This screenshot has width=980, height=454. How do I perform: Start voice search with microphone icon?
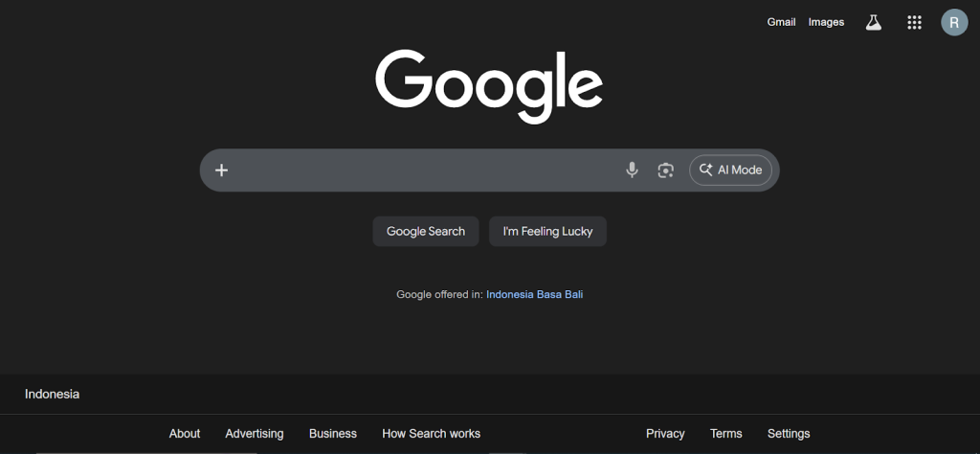click(x=632, y=170)
